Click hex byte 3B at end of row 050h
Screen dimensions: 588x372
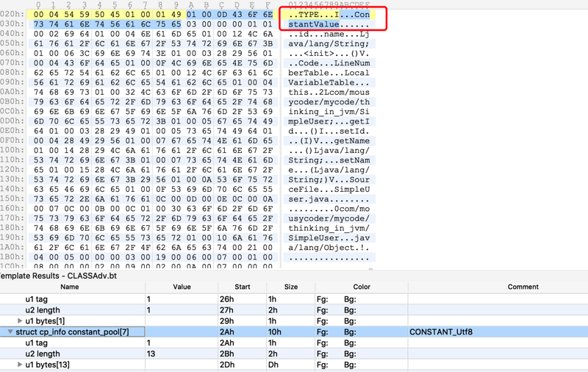pyautogui.click(x=268, y=43)
